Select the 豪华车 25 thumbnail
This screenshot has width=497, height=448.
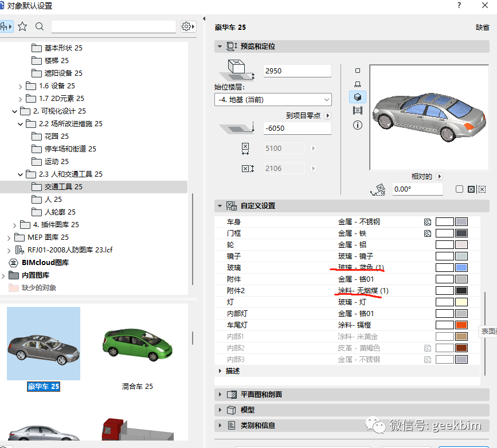click(x=44, y=344)
